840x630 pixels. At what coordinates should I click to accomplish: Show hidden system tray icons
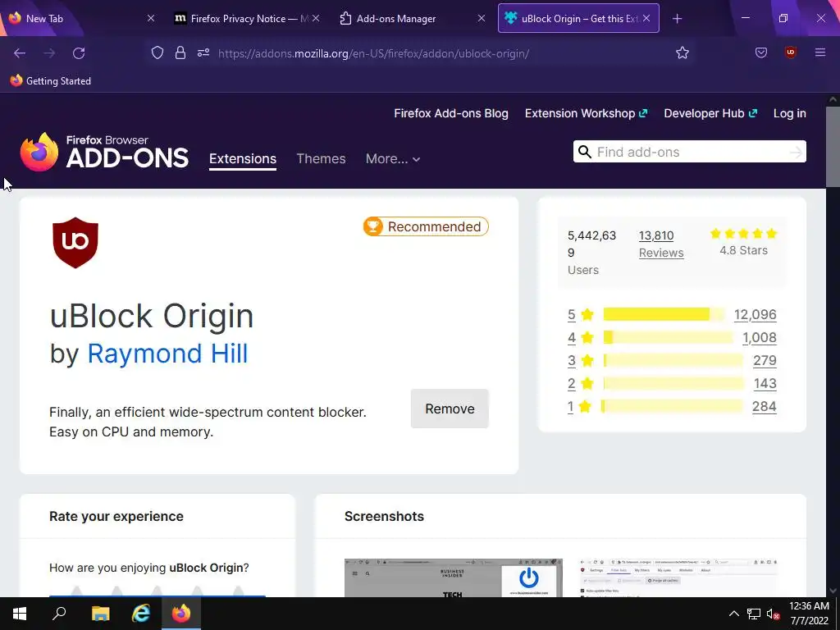click(734, 614)
